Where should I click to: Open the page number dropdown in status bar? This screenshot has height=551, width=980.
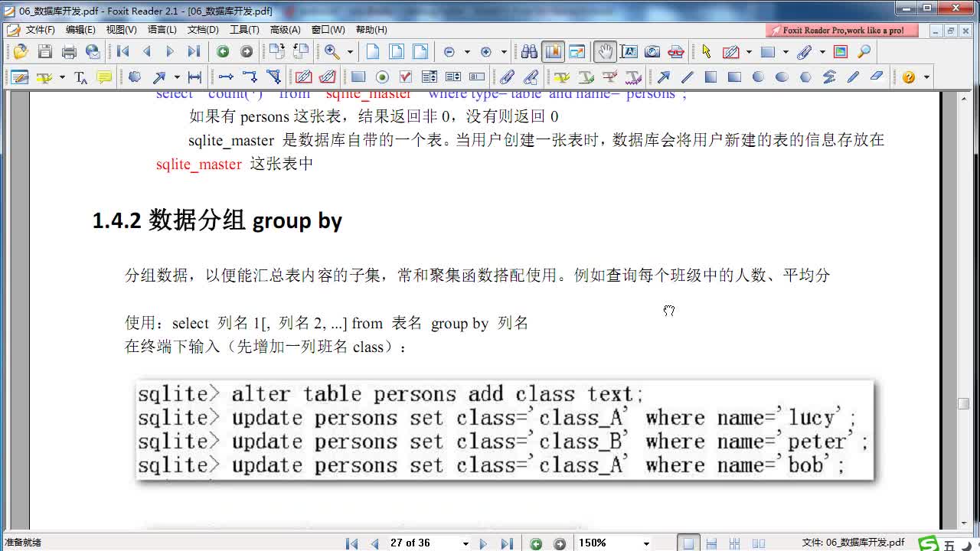[x=465, y=543]
